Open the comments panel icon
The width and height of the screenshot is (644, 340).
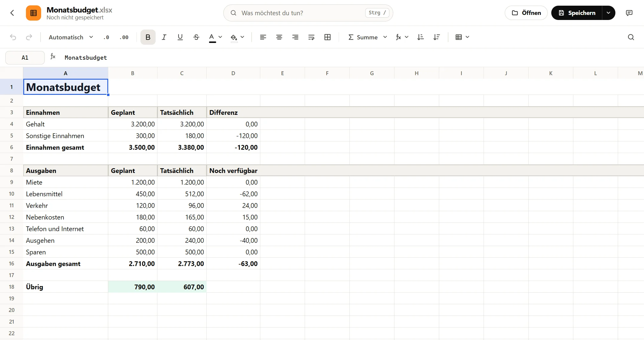pos(629,13)
